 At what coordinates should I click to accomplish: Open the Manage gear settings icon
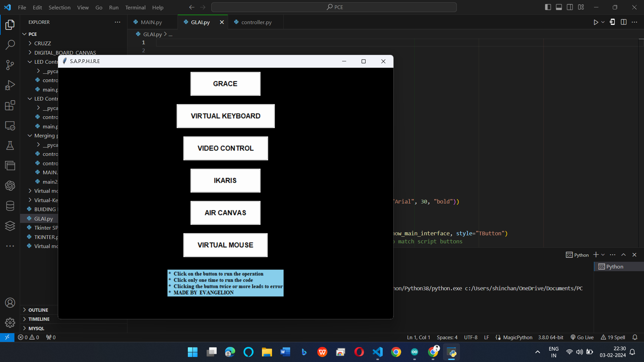click(10, 323)
